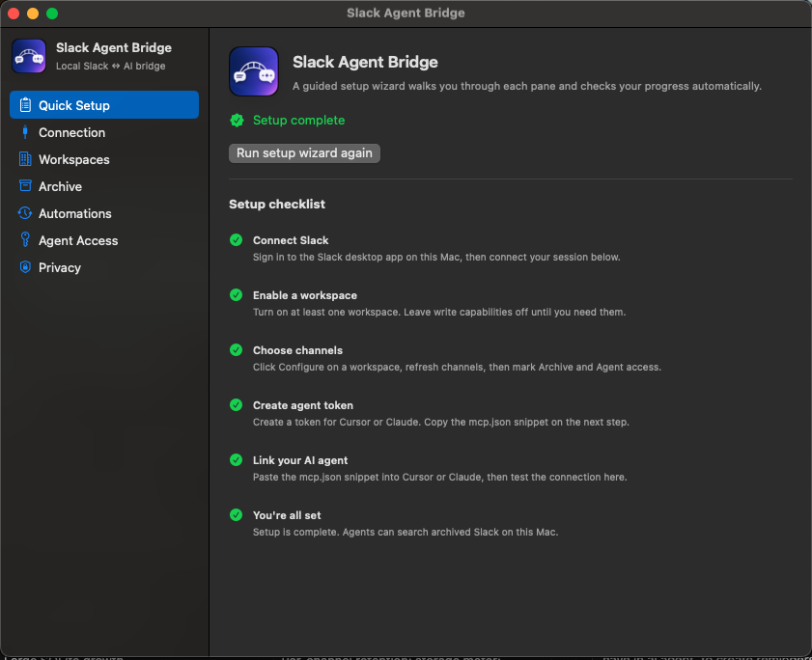Click the checkmark beside You're all set
This screenshot has width=812, height=660.
237,515
